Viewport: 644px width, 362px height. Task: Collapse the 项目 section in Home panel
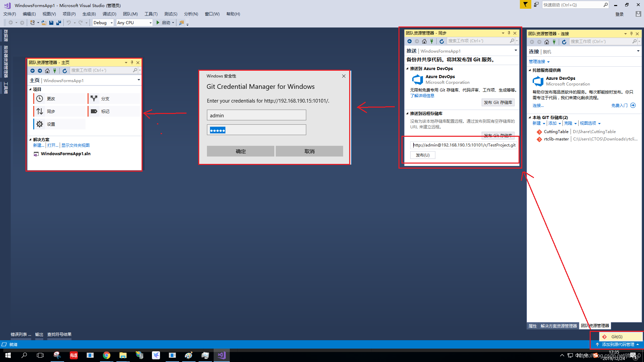tap(30, 89)
